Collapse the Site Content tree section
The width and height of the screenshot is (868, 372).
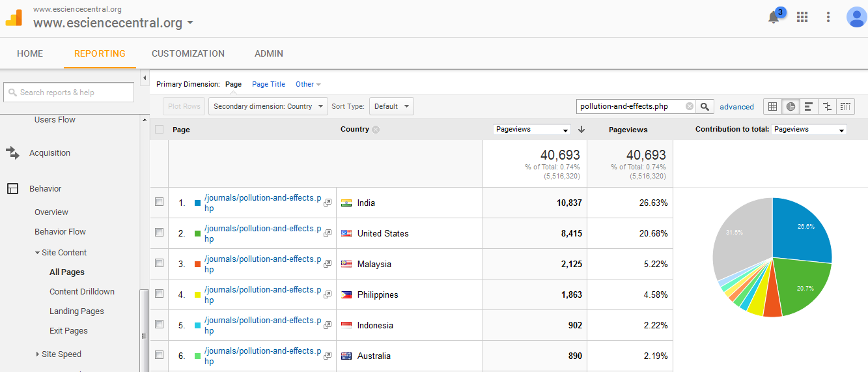(37, 253)
